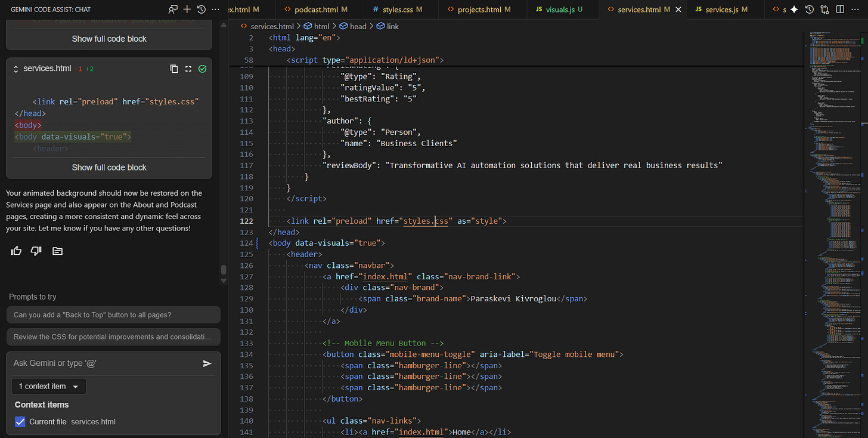Choose the 'Back to Top' button prompt suggestion

pos(113,314)
